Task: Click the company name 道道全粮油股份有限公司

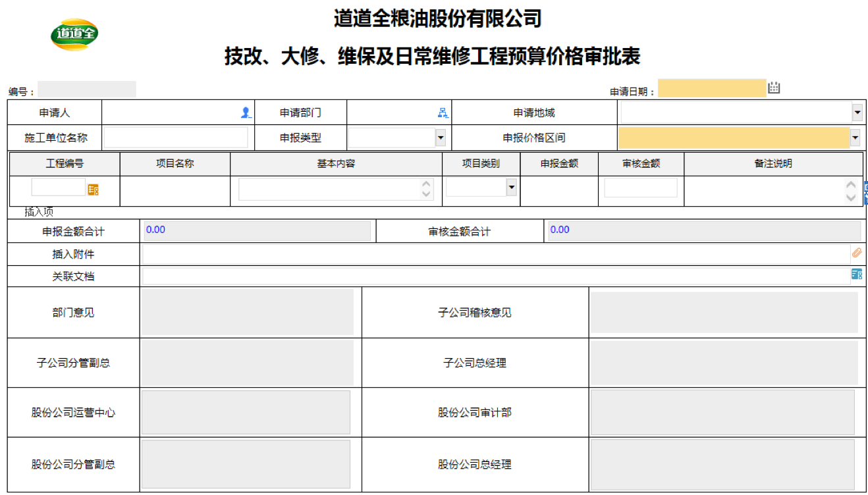Action: (437, 18)
